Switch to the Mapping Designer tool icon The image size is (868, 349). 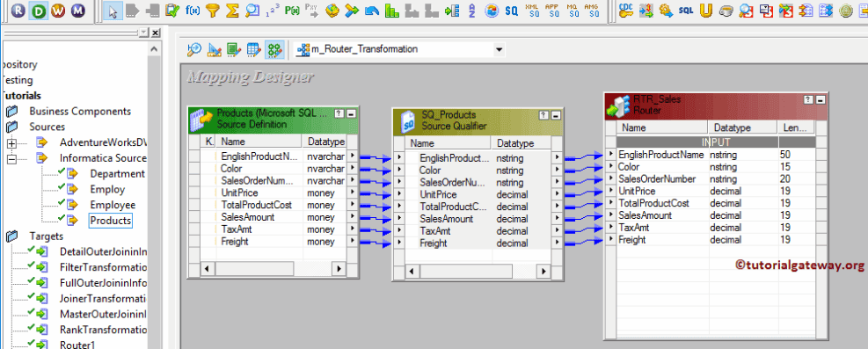274,50
